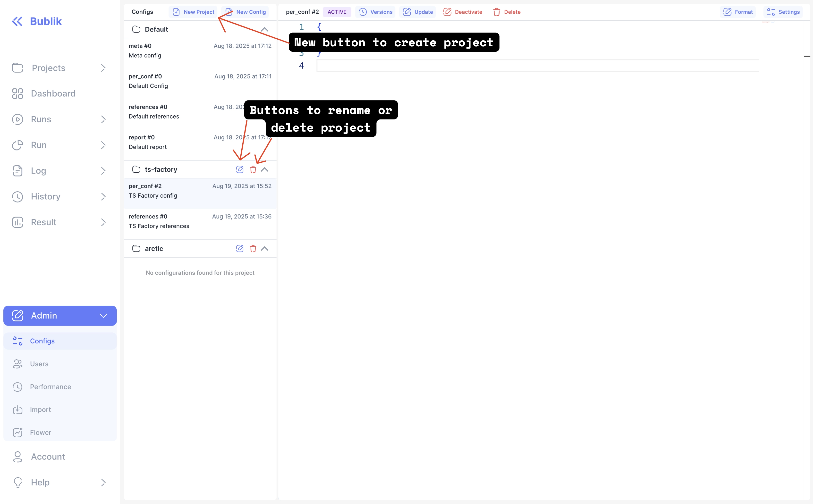Image resolution: width=813 pixels, height=504 pixels.
Task: Select the New Project icon
Action: pos(176,12)
